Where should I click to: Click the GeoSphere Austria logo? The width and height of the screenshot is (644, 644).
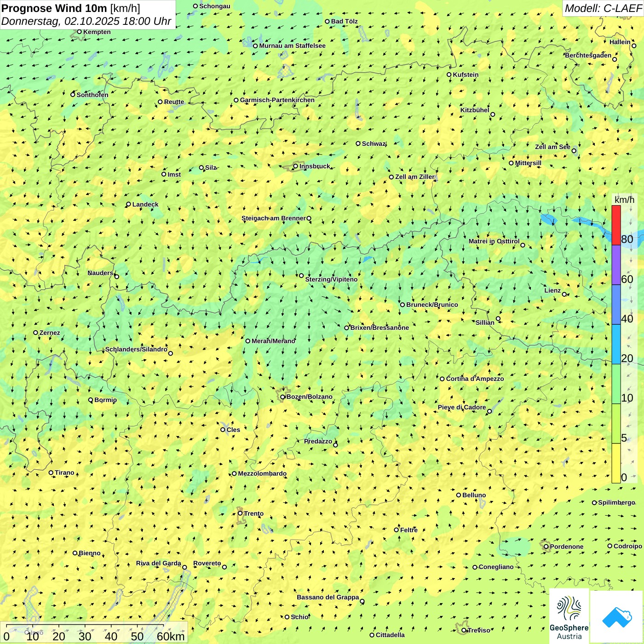(x=569, y=616)
